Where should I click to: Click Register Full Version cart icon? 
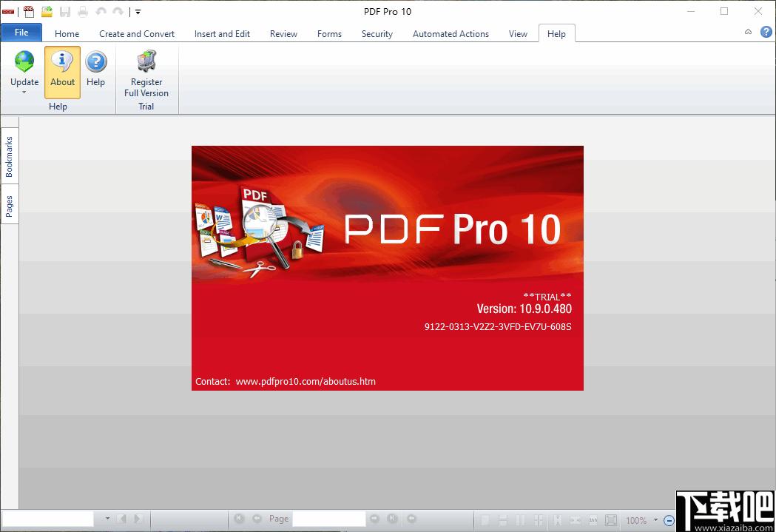click(146, 62)
